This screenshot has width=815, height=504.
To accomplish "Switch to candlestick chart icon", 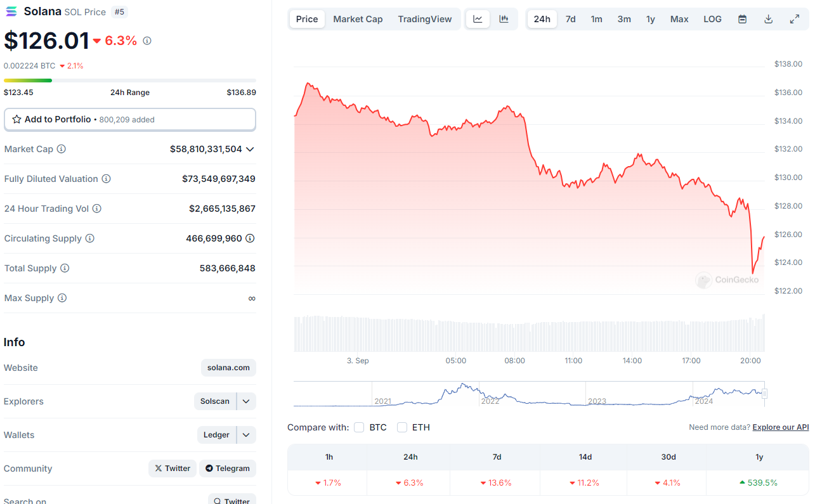I will 504,19.
